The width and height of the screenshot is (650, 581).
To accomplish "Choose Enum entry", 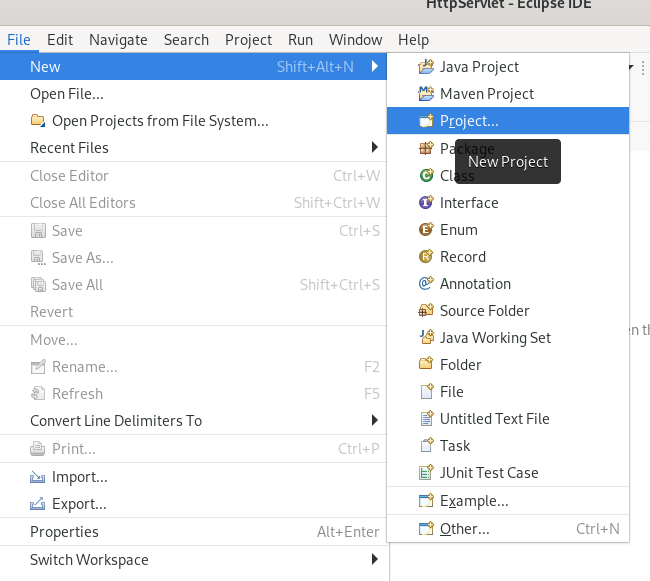I will tap(508, 230).
